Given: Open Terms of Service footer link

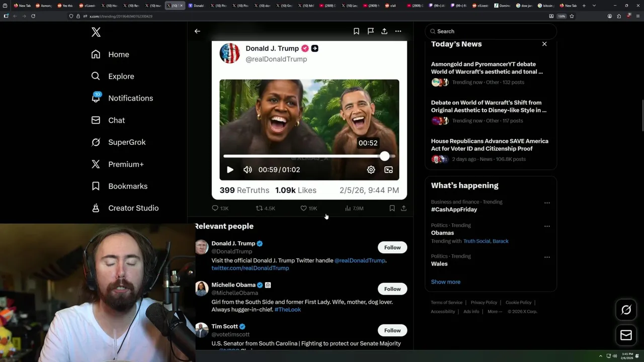Looking at the screenshot, I should pyautogui.click(x=446, y=303).
